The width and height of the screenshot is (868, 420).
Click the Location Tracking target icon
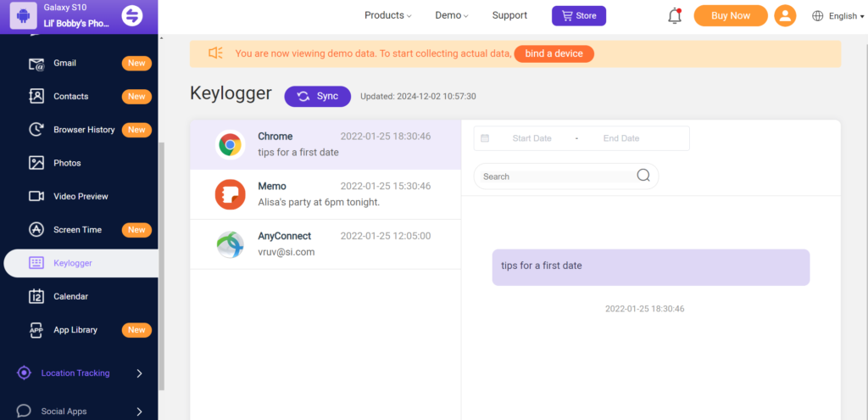click(24, 372)
